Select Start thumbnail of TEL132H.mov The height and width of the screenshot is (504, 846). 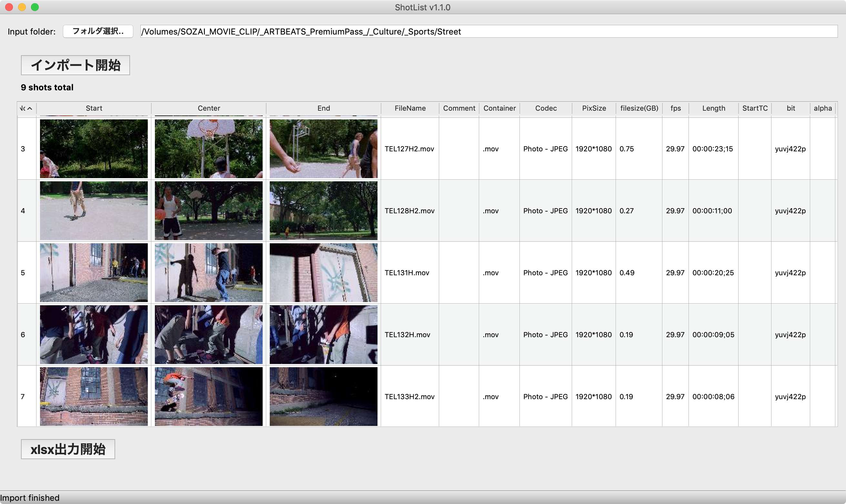94,335
